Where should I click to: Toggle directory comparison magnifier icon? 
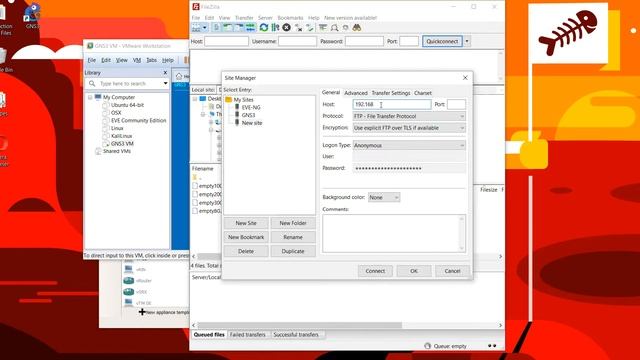[334, 28]
